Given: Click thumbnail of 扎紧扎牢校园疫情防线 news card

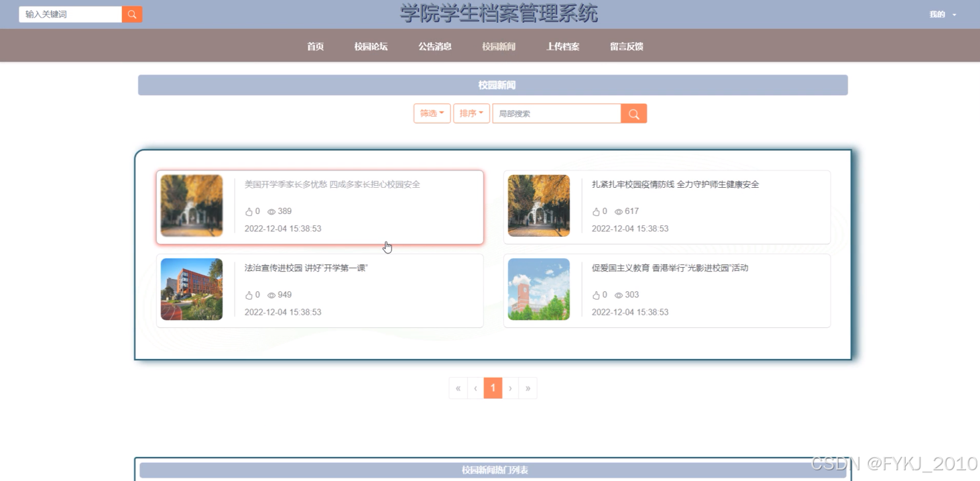Looking at the screenshot, I should (539, 206).
